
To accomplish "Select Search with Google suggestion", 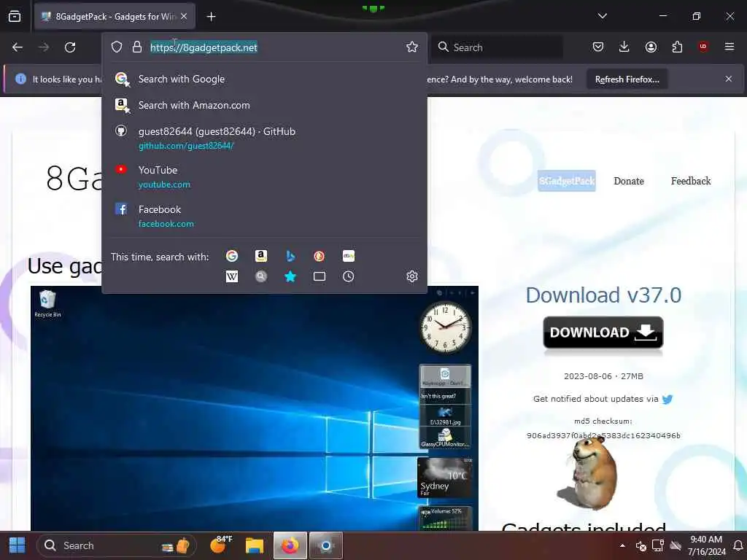I will (x=264, y=79).
